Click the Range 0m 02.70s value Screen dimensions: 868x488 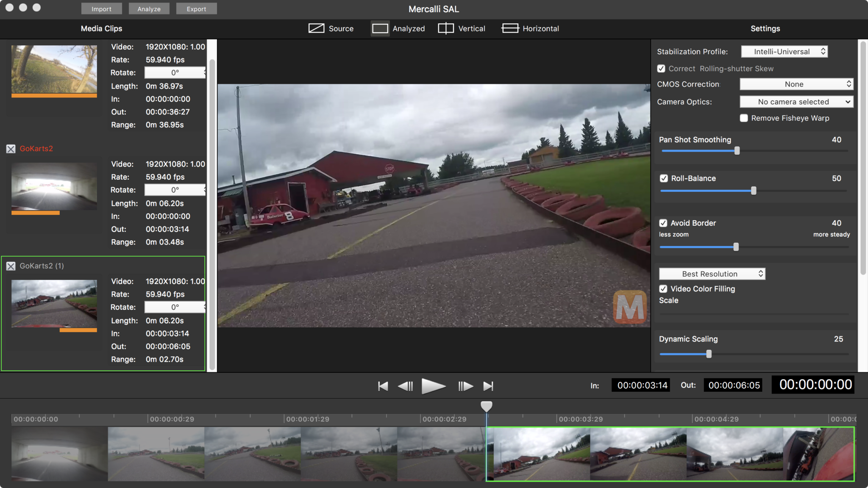pos(164,359)
